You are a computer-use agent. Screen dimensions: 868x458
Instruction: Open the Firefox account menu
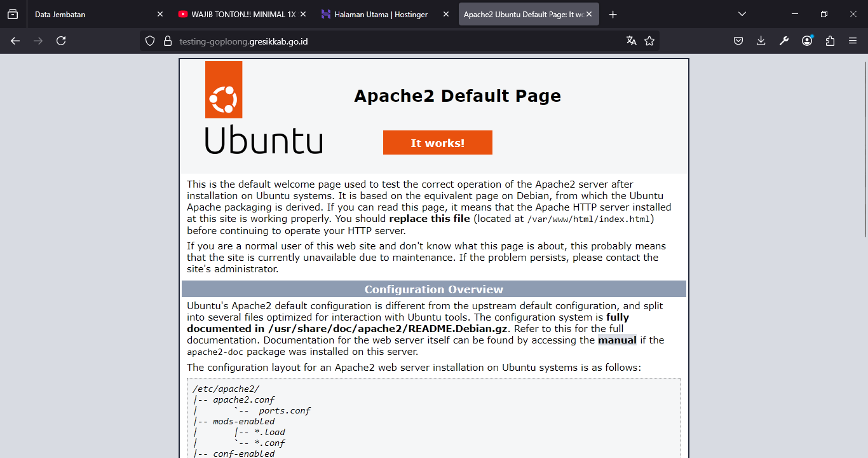point(807,41)
